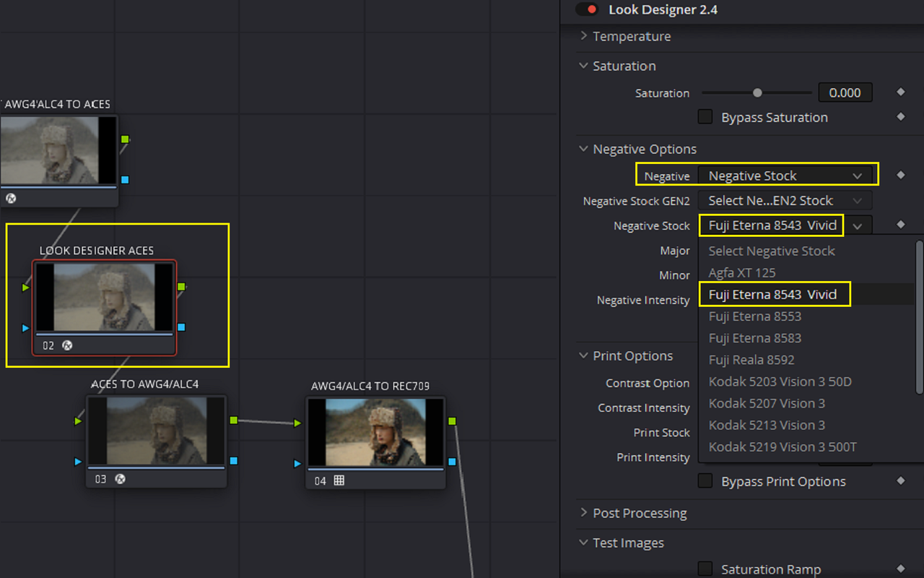Select the ACES TO AWG4/ALC4 node thumbnail

(157, 431)
